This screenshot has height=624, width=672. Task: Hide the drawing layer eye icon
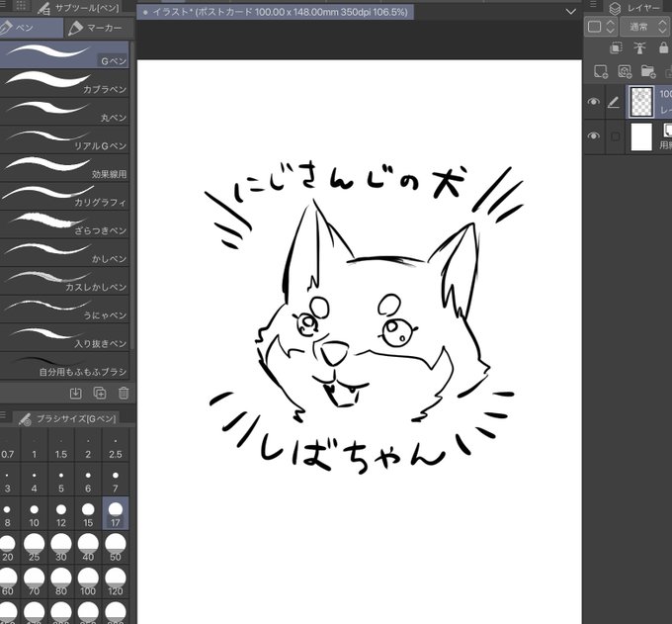(x=594, y=102)
